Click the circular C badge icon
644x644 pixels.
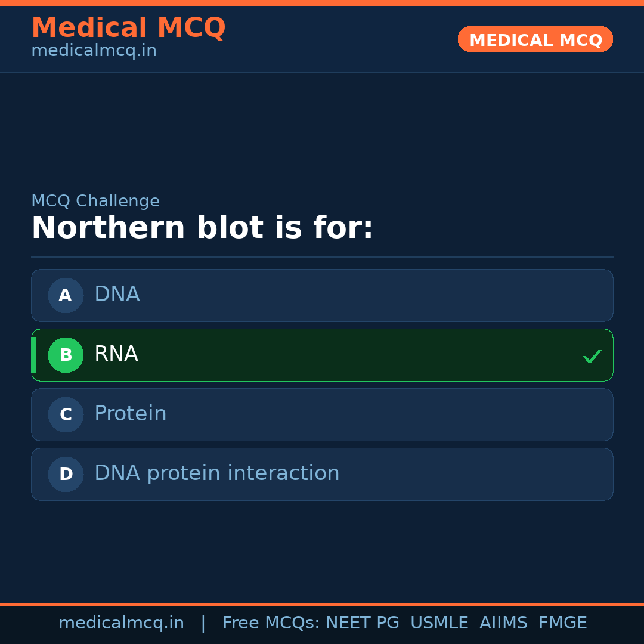[66, 414]
